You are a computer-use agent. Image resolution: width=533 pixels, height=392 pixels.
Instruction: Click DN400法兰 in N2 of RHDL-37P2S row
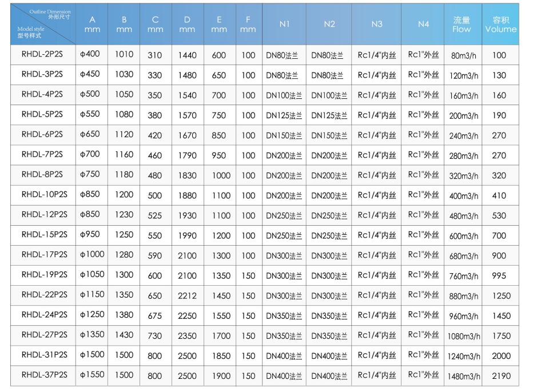(x=329, y=376)
